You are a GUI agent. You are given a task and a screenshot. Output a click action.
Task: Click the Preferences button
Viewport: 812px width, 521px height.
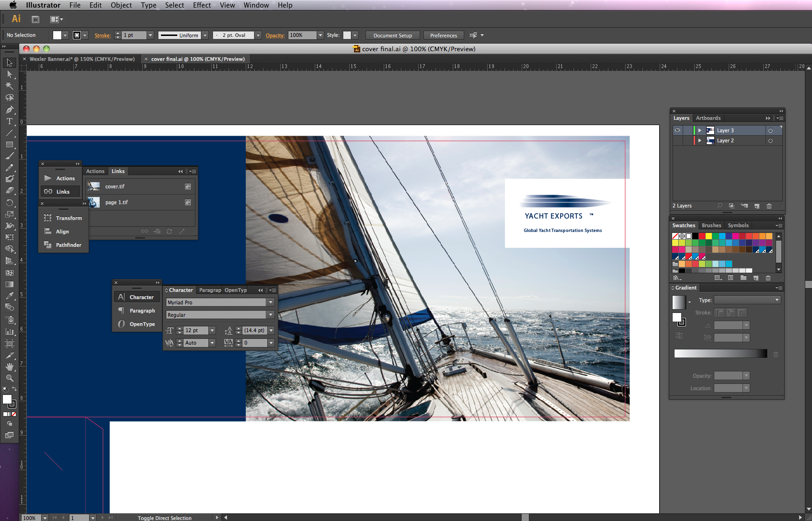coord(443,35)
